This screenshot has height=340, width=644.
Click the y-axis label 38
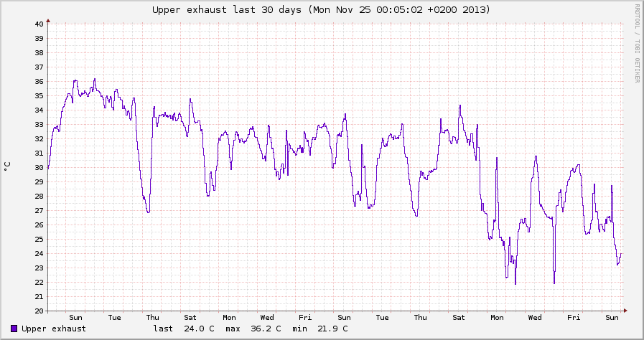pos(39,52)
